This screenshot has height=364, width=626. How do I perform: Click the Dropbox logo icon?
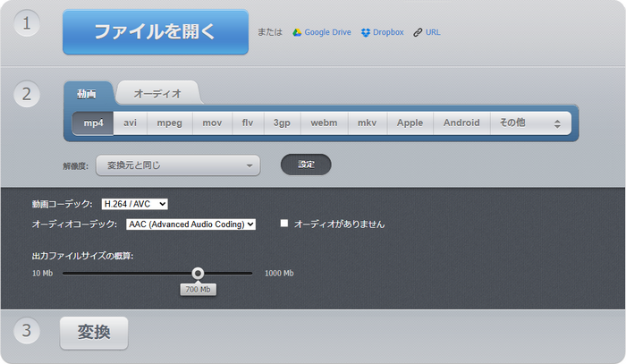[365, 33]
